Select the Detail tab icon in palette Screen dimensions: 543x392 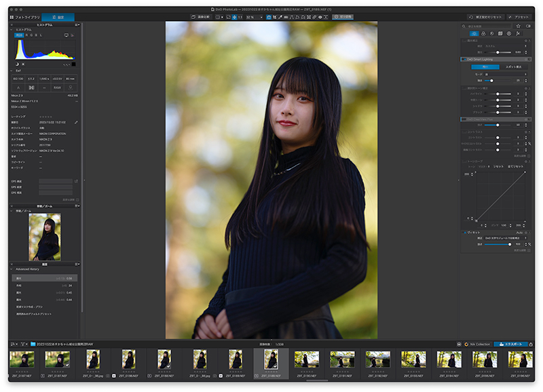pos(491,33)
